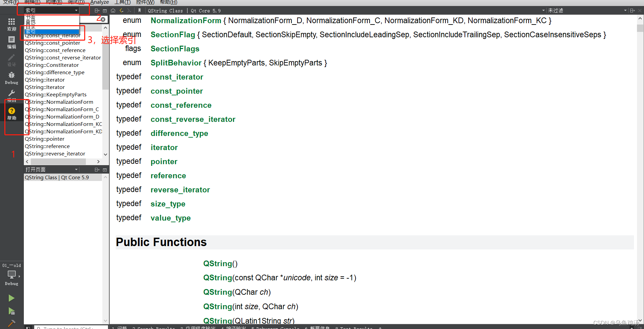
Task: Open the Debug mode in the sidebar
Action: (11, 78)
